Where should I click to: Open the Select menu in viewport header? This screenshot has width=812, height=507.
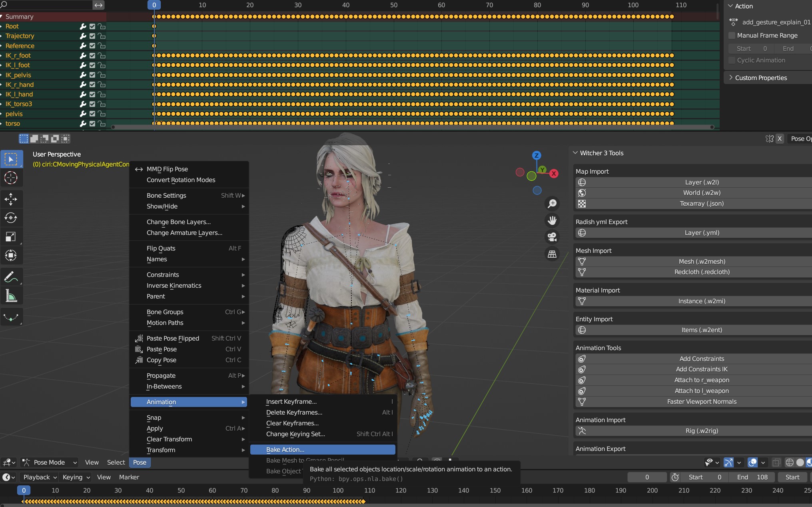(x=116, y=463)
